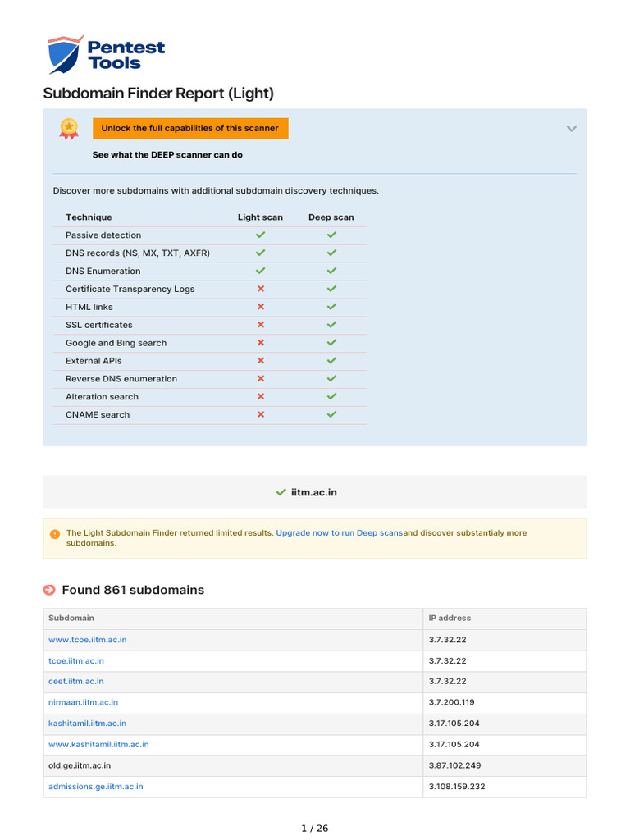Click the Deep scan column header

coord(331,217)
